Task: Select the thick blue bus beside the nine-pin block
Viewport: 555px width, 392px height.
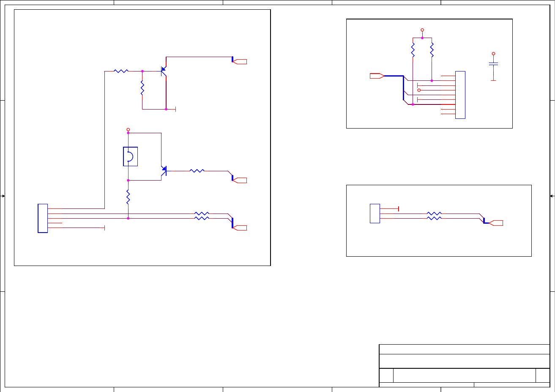Action: coord(404,88)
